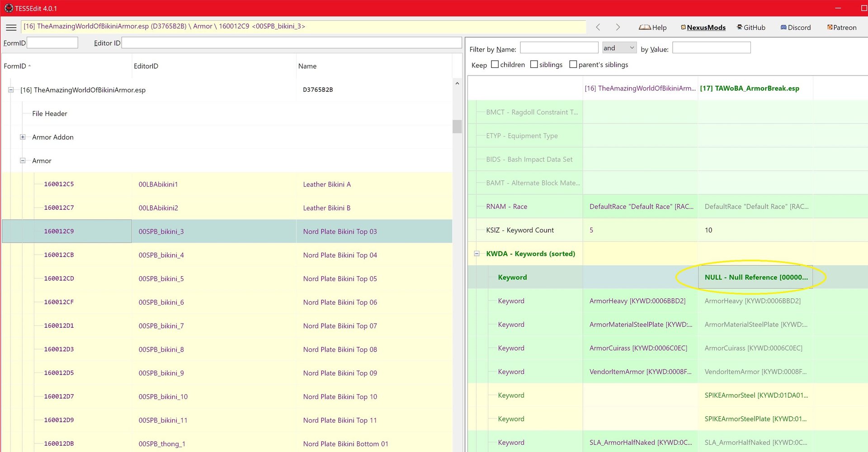This screenshot has height=452, width=868.
Task: Click the by Value filter input
Action: (x=712, y=47)
